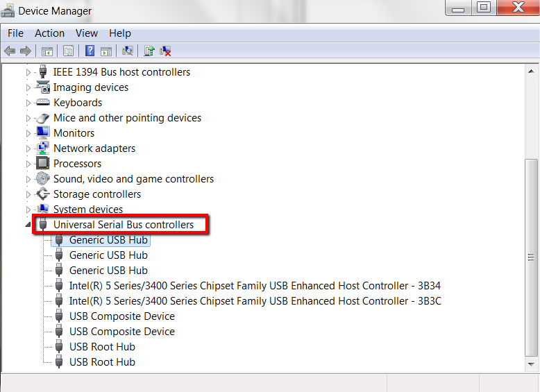This screenshot has height=392, width=540.
Task: Click the Uninstall device icon with red X
Action: [x=165, y=51]
